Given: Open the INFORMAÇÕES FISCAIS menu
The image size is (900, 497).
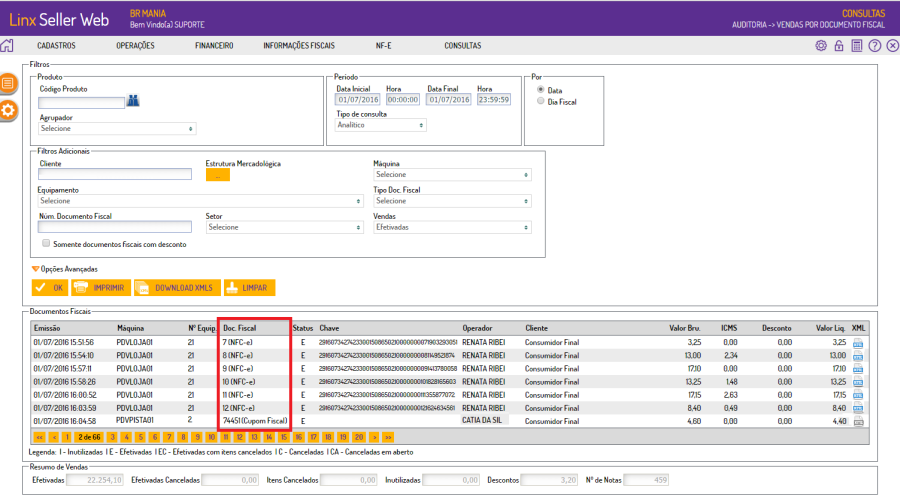Looking at the screenshot, I should 299,45.
